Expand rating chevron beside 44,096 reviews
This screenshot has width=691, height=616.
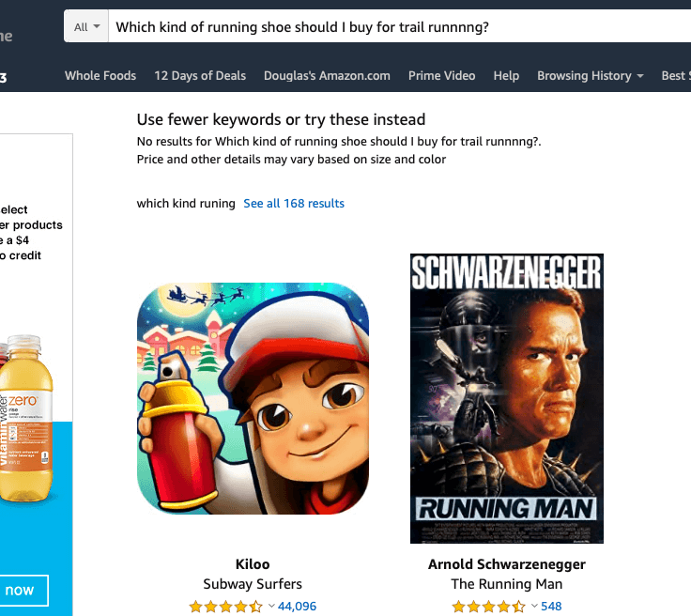(271, 606)
